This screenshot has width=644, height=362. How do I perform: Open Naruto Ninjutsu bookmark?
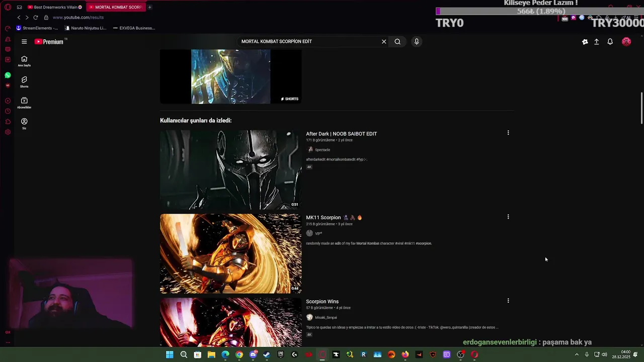pyautogui.click(x=86, y=28)
